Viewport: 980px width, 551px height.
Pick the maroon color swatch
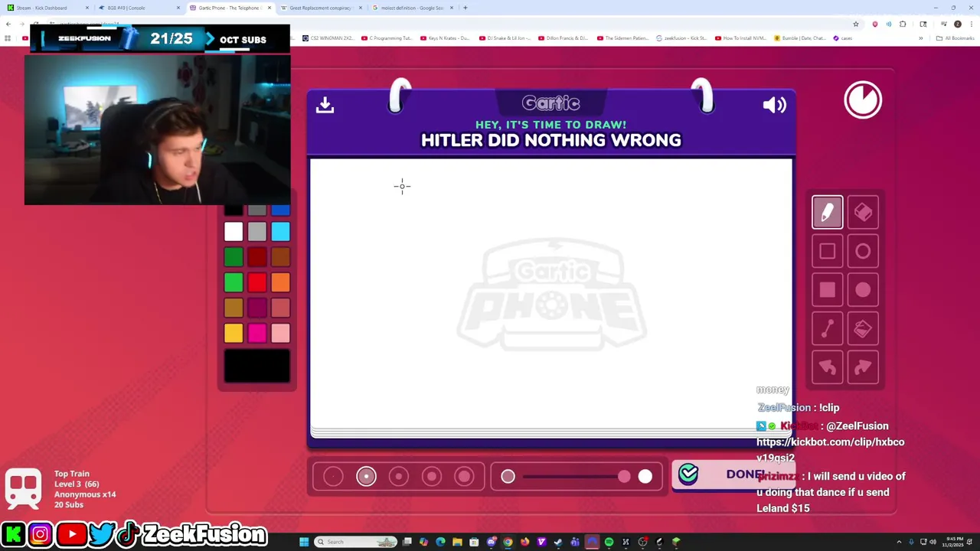pos(257,308)
